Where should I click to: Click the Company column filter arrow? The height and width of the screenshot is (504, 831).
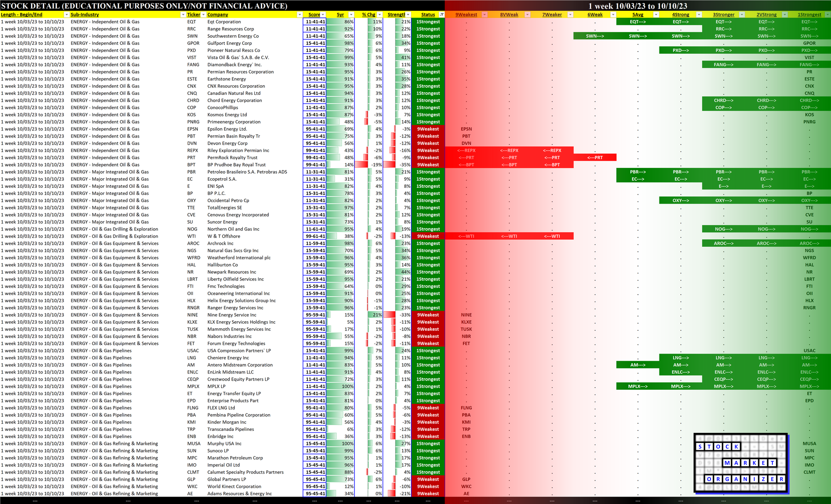(x=300, y=15)
